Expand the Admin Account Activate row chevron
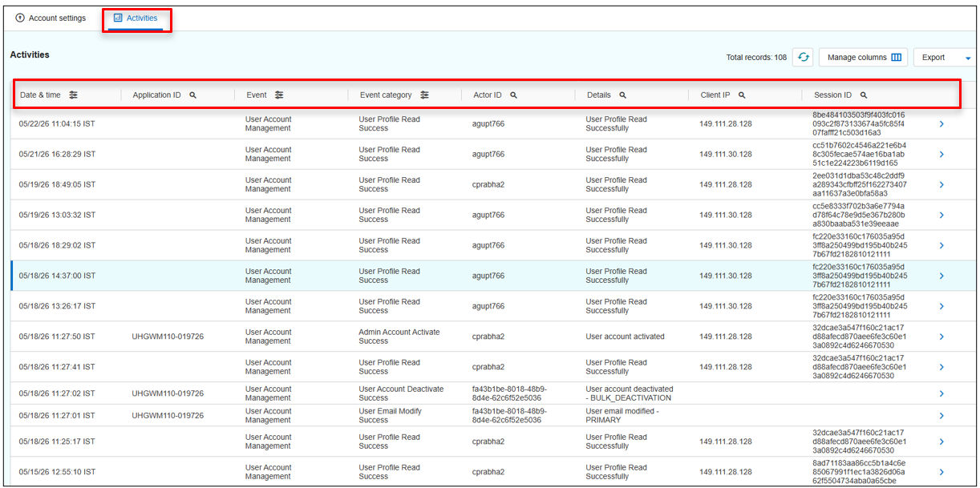 tap(942, 337)
